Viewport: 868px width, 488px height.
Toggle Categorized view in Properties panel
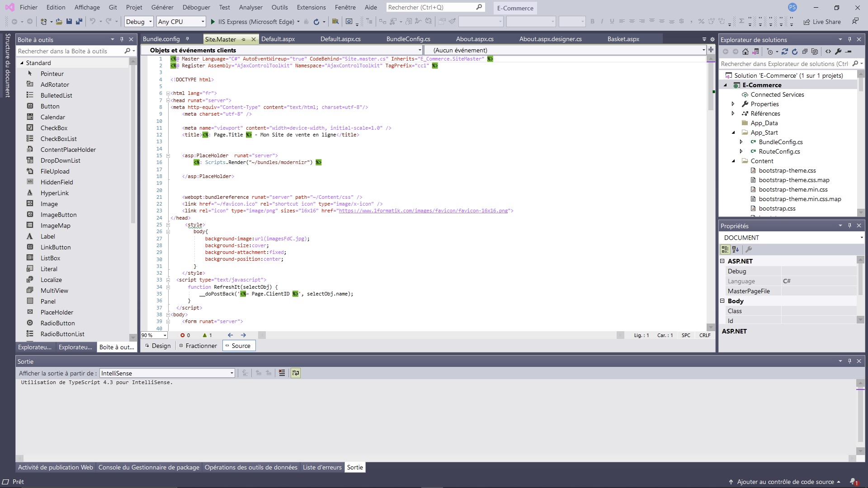[x=725, y=249]
